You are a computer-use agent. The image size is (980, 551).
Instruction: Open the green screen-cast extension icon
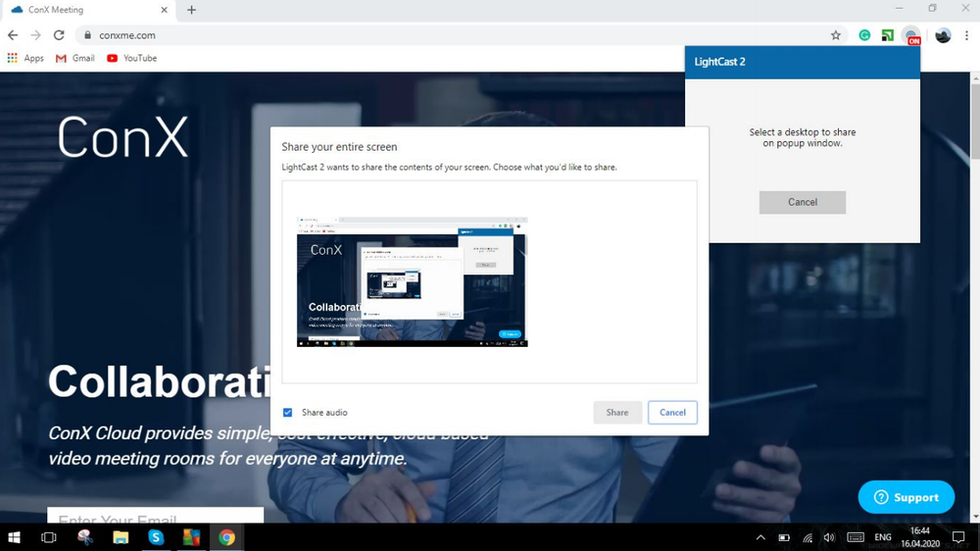tap(888, 35)
